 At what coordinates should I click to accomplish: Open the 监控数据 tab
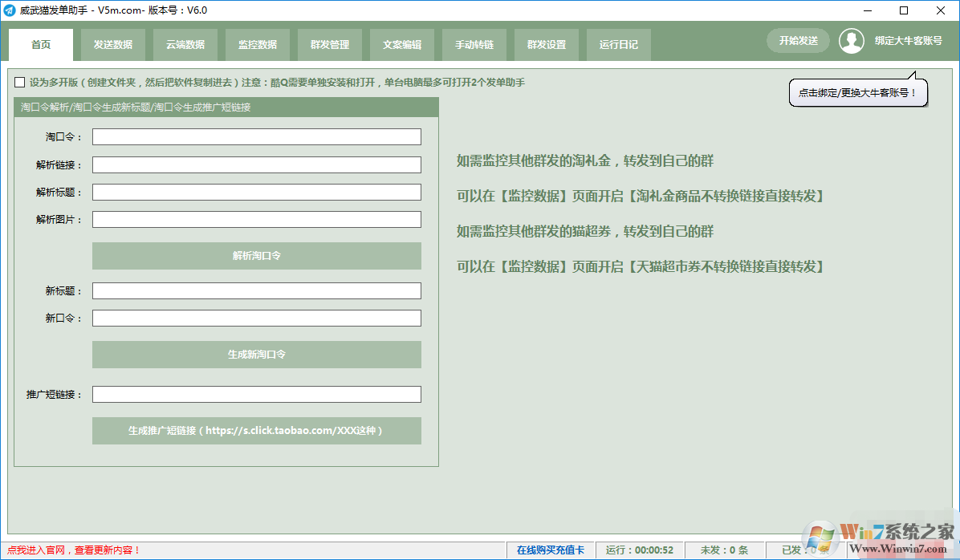point(258,45)
